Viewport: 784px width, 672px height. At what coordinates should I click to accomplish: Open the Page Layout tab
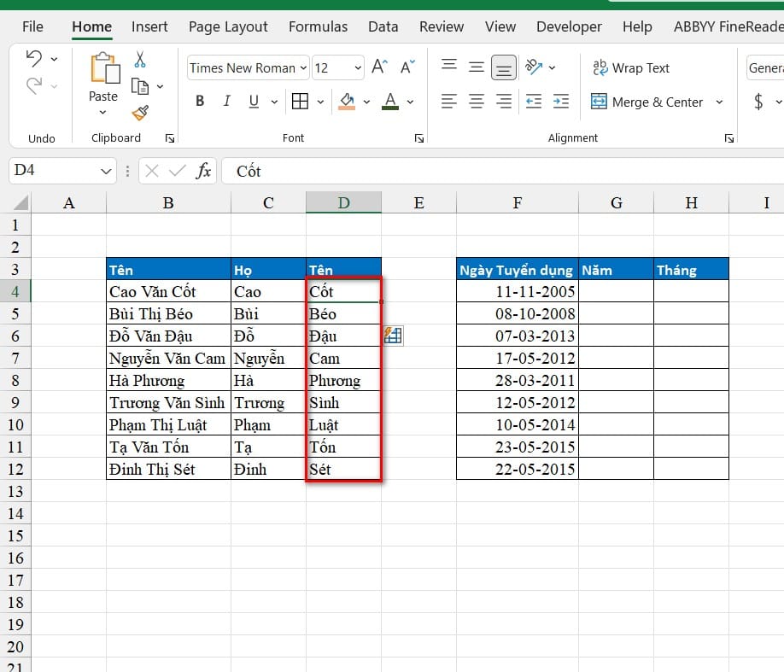228,26
